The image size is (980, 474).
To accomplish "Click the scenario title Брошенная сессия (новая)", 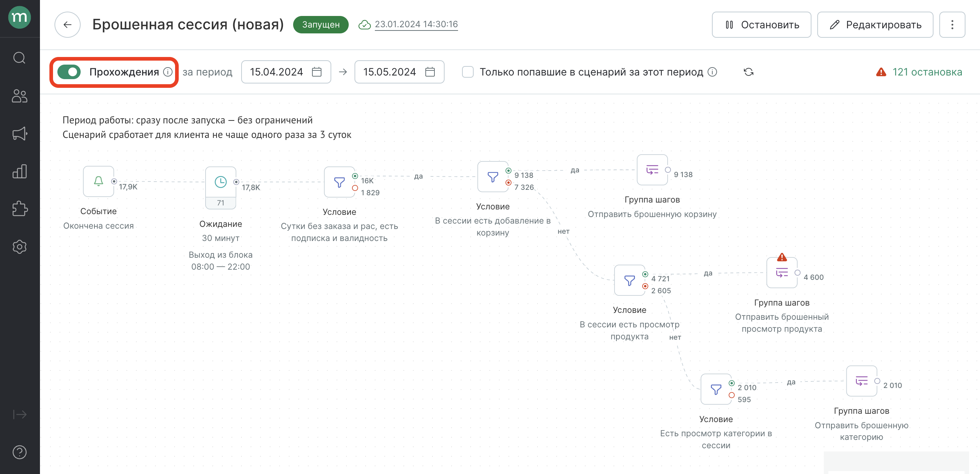I will [x=188, y=25].
